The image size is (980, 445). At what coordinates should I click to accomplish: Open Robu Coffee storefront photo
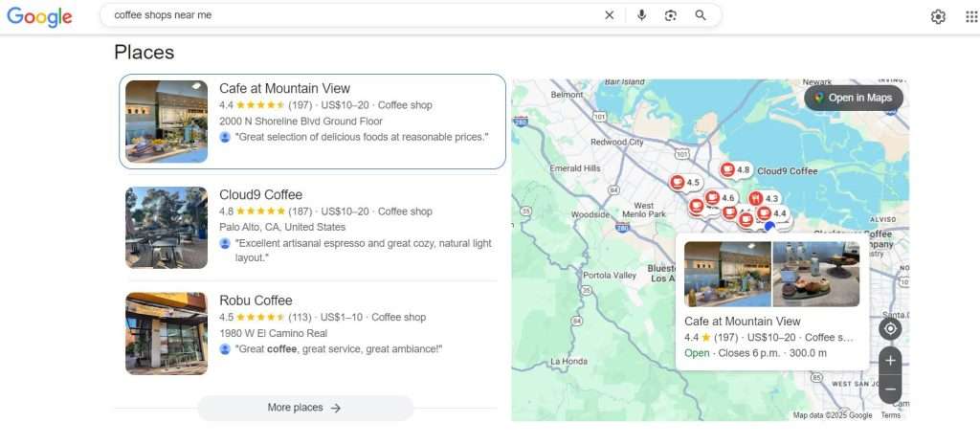[x=167, y=333]
